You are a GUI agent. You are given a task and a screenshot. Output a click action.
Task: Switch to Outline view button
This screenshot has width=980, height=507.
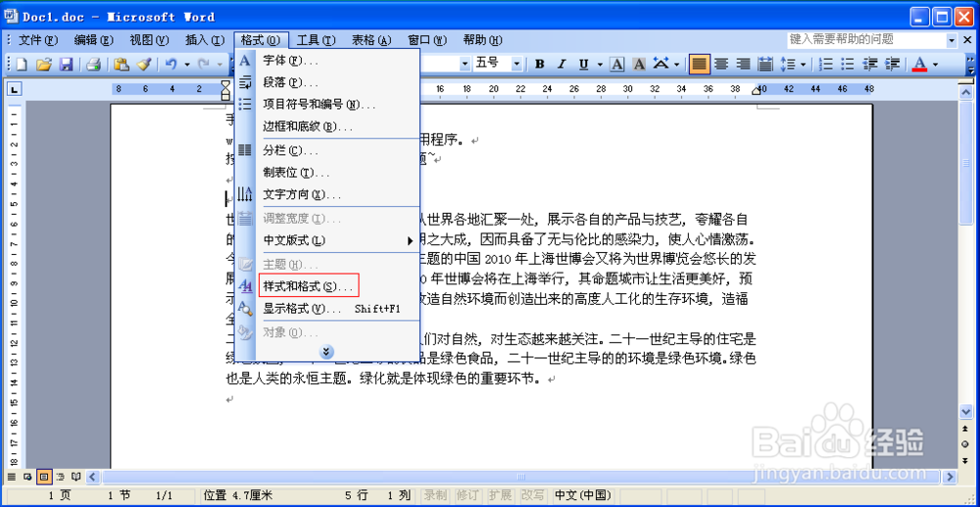(x=60, y=477)
